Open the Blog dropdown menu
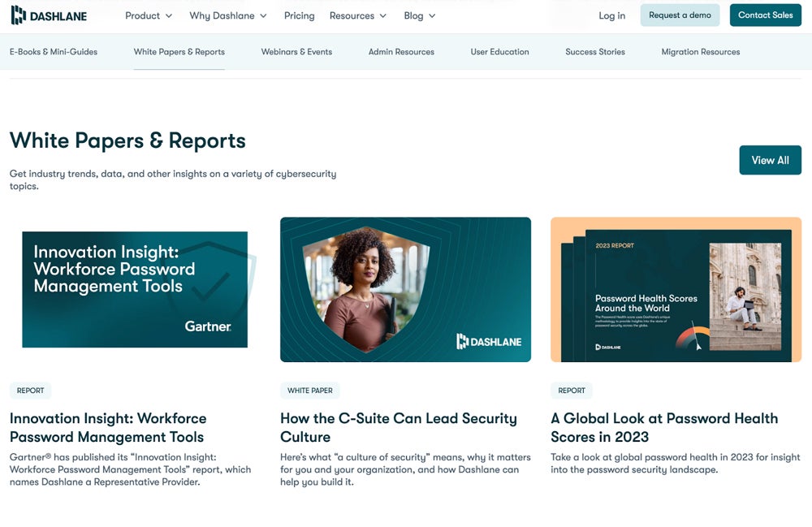The width and height of the screenshot is (812, 527). tap(420, 15)
